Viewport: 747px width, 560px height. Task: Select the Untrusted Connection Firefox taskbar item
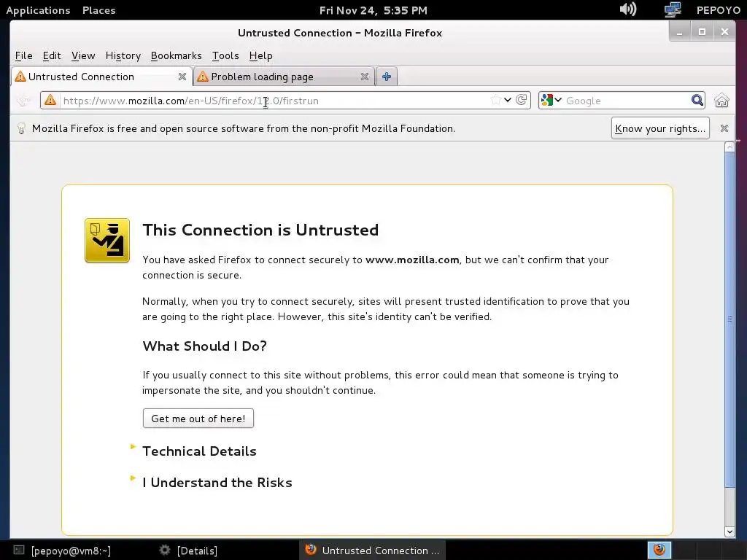click(x=373, y=550)
